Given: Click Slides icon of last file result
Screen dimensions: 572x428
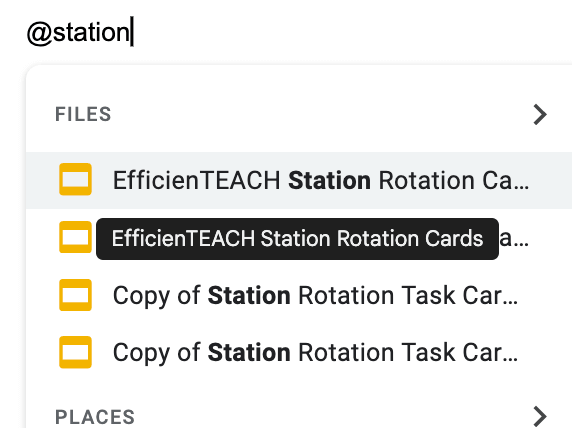Looking at the screenshot, I should point(75,352).
